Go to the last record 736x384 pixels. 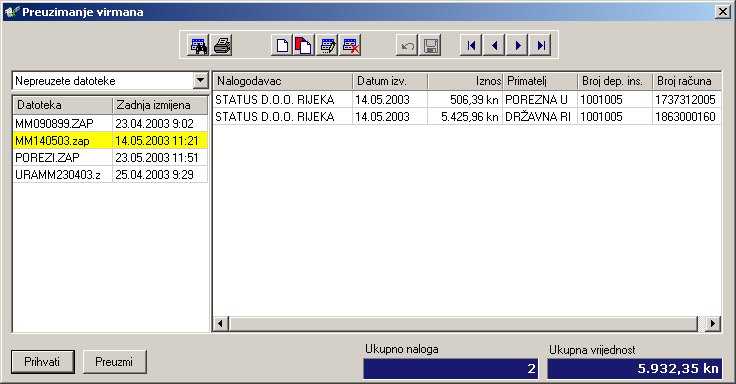click(x=540, y=46)
